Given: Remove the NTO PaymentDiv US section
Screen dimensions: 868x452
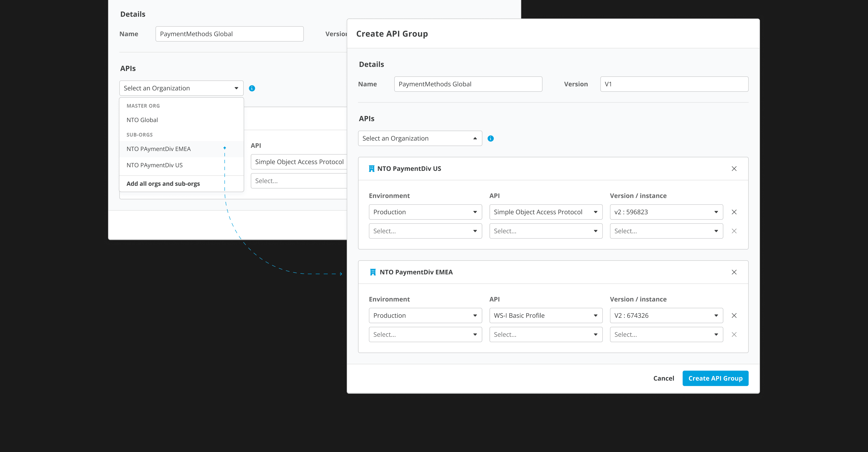Looking at the screenshot, I should [734, 169].
